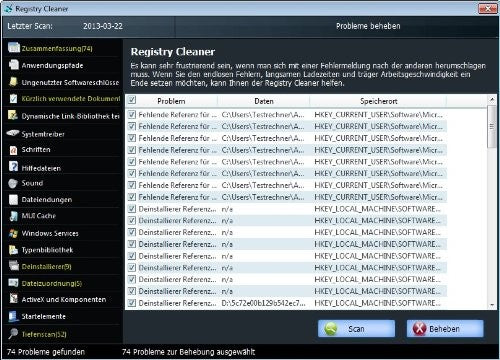Go to the Windows Services category
Viewport: 500px width, 360px height.
[x=50, y=233]
